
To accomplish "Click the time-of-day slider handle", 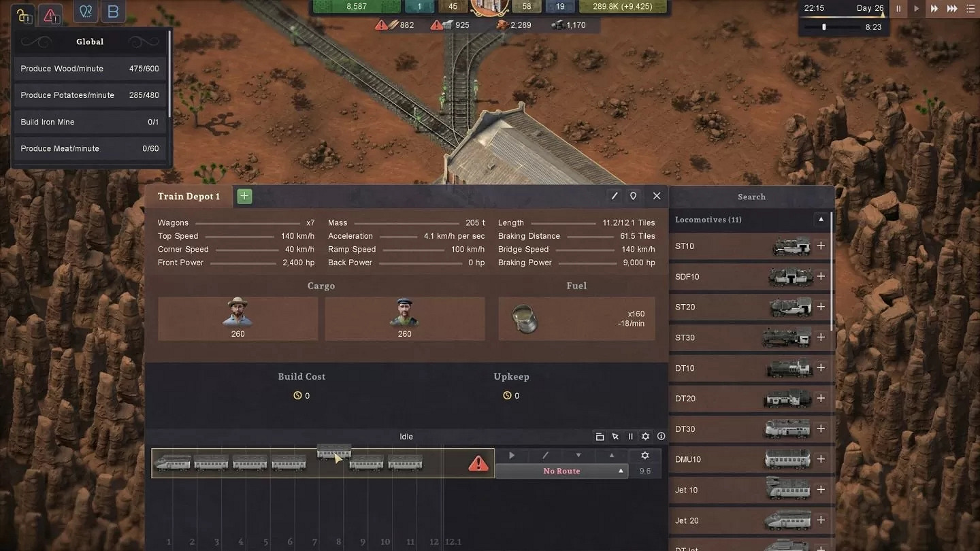I will [824, 27].
